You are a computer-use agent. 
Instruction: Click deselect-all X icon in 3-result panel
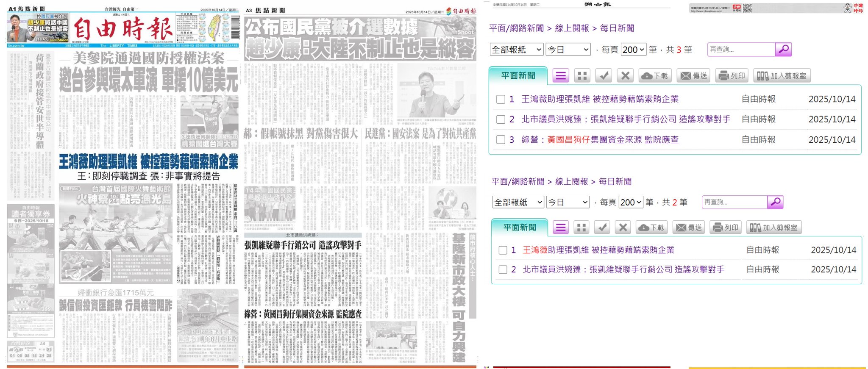pos(625,76)
